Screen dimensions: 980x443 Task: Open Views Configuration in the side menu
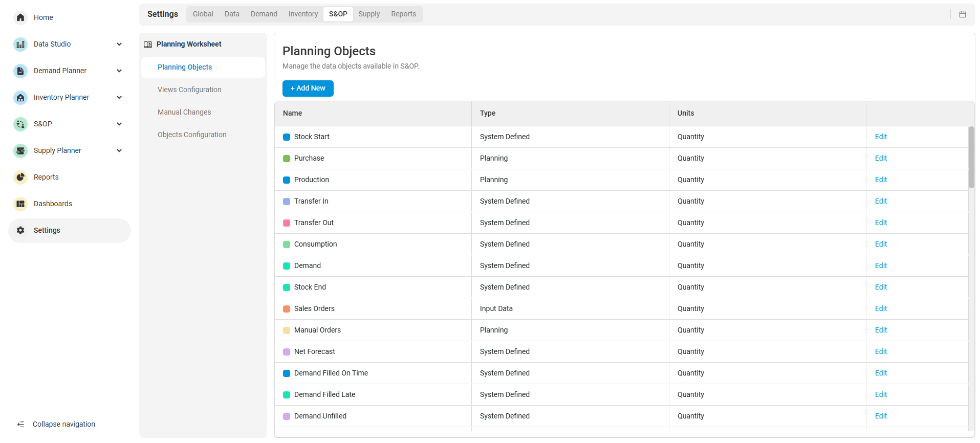pos(189,90)
